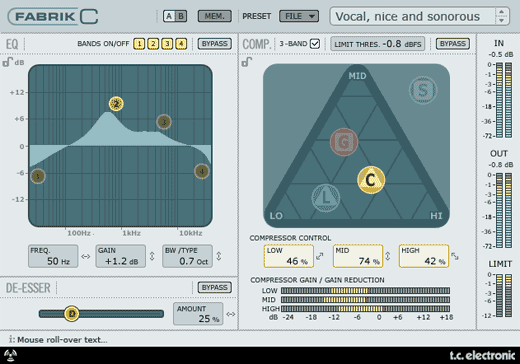Click the S node in compressor pad

pos(423,90)
